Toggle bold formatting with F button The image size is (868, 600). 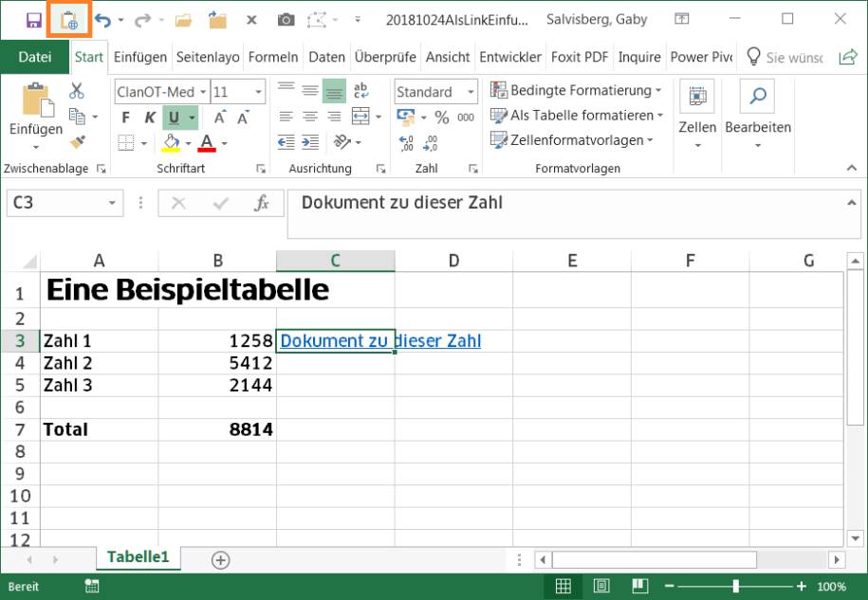pyautogui.click(x=125, y=118)
